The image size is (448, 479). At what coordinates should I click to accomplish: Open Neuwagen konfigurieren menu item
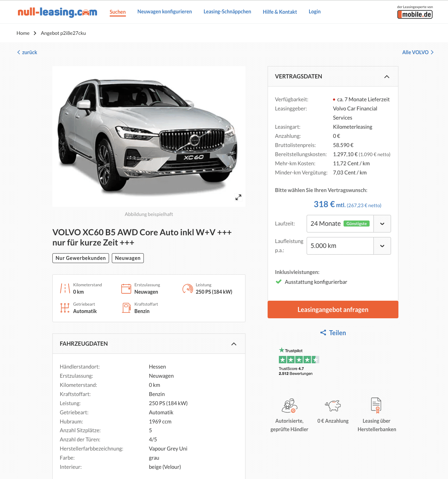165,12
